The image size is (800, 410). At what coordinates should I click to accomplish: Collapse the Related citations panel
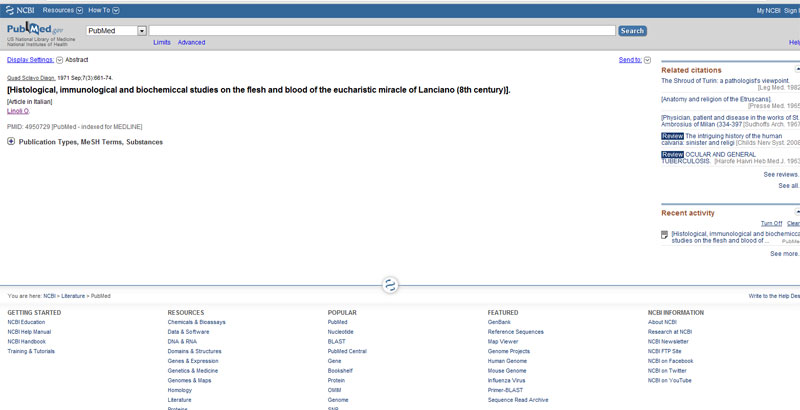(x=797, y=69)
